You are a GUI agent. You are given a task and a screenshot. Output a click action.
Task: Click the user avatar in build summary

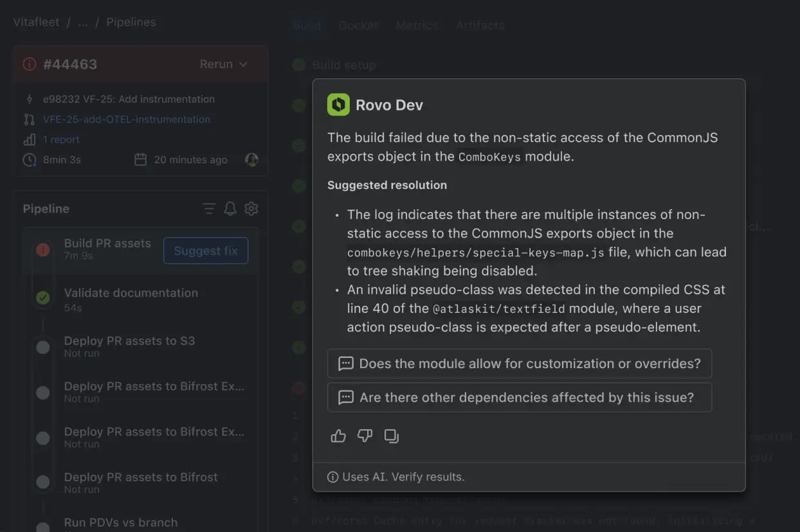click(252, 159)
